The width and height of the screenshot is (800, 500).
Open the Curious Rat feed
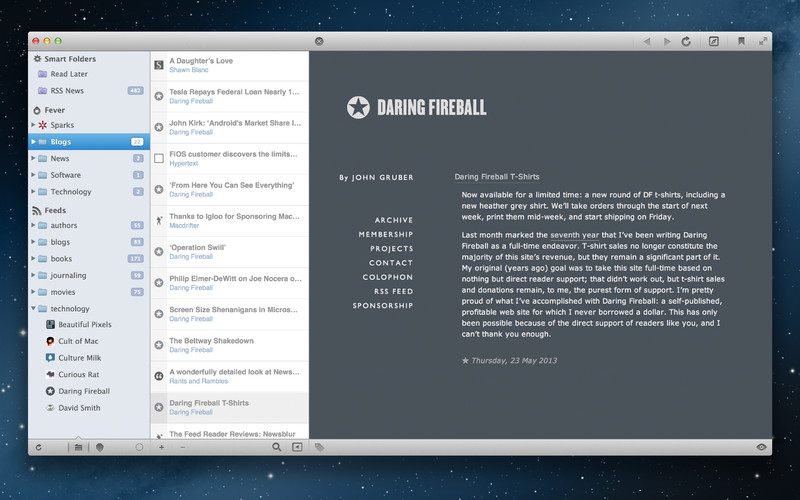89,374
